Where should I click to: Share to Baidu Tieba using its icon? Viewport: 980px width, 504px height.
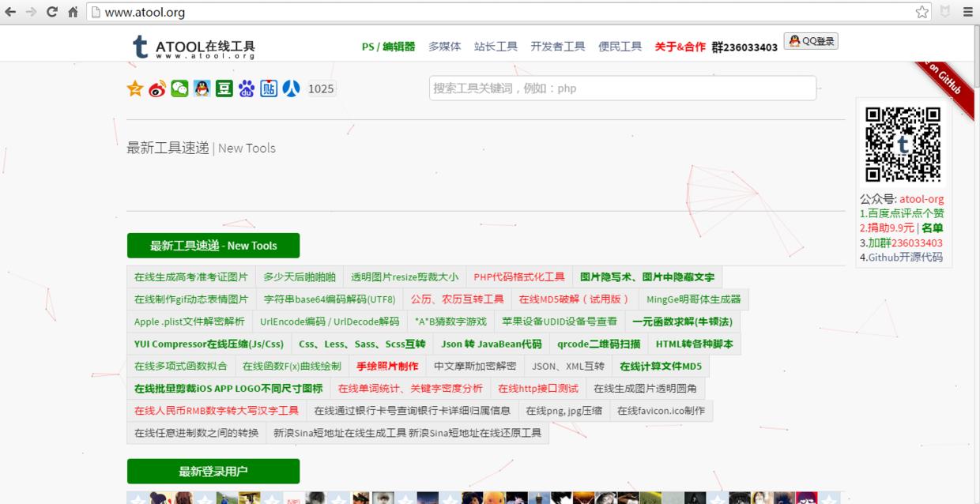coord(269,88)
